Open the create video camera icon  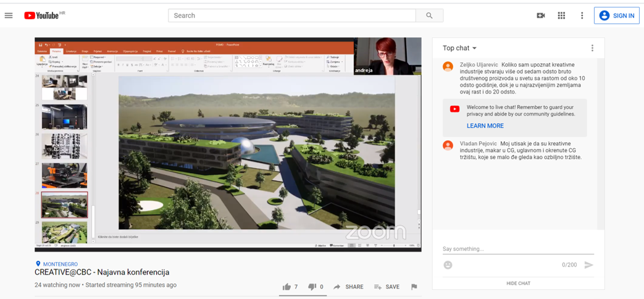click(x=540, y=15)
